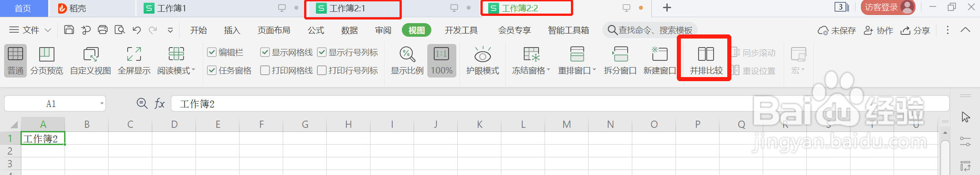Open the Insert (插入) ribbon tab

(232, 30)
